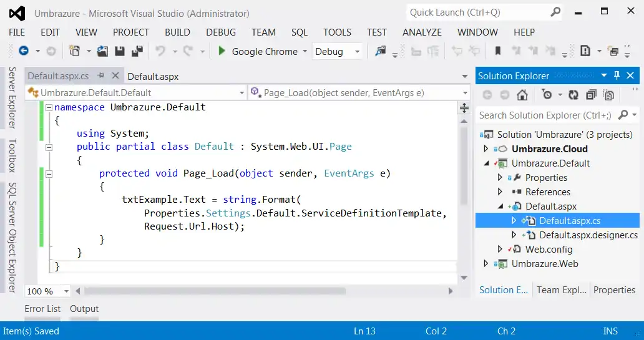Open the ANALYZE menu

point(422,32)
